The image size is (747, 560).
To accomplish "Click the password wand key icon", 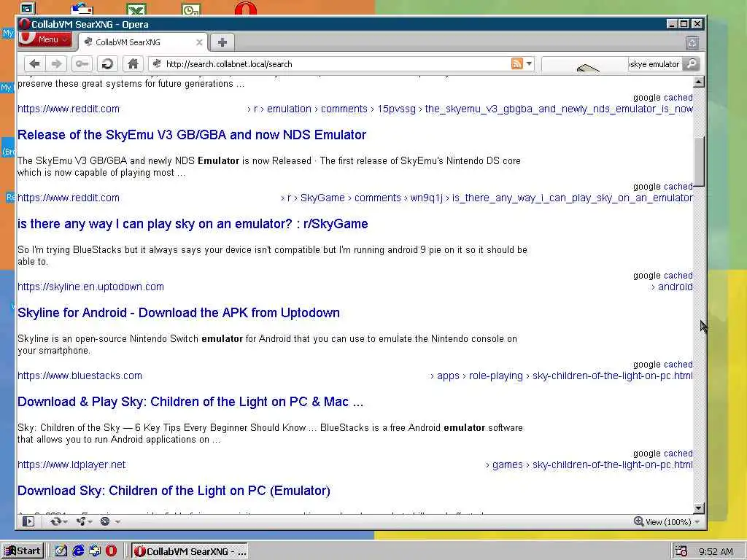I will 82,64.
